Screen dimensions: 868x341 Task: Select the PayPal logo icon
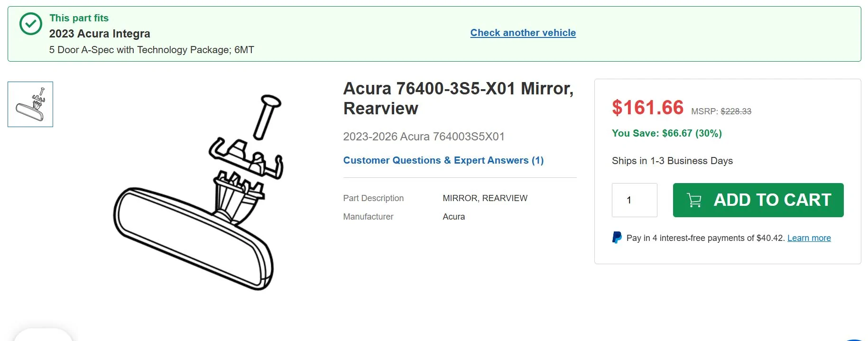tap(616, 238)
